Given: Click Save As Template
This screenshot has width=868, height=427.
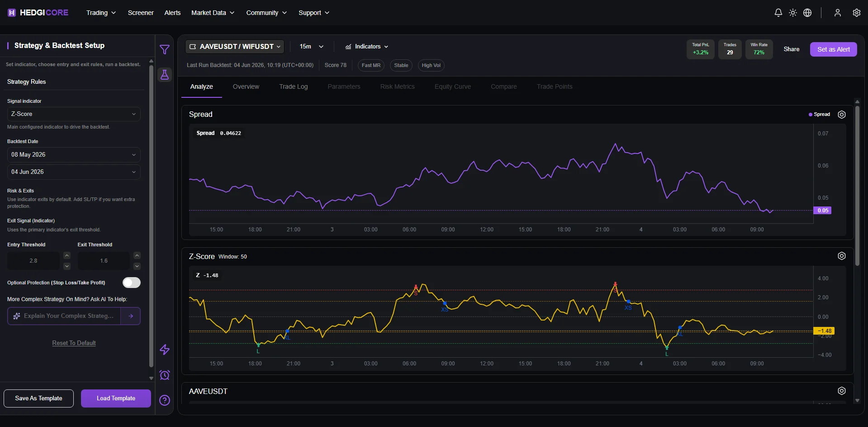Looking at the screenshot, I should 38,398.
